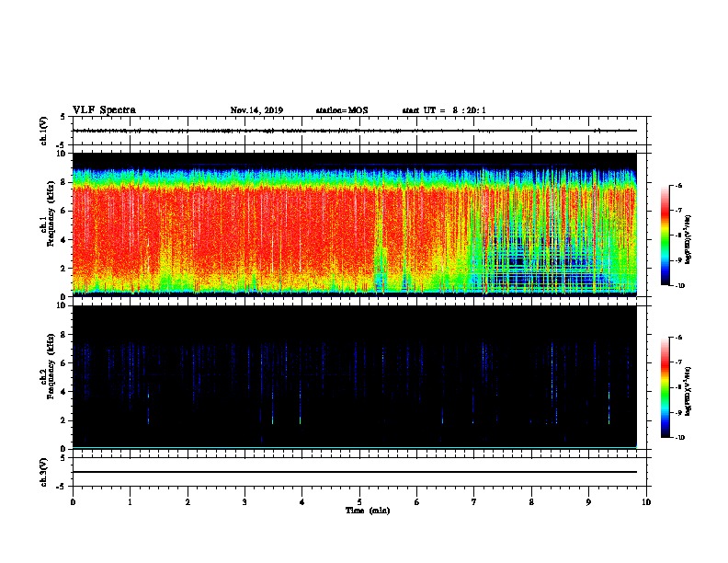
Task: Click the "ch.3(V)" axis label
Action: coord(44,472)
